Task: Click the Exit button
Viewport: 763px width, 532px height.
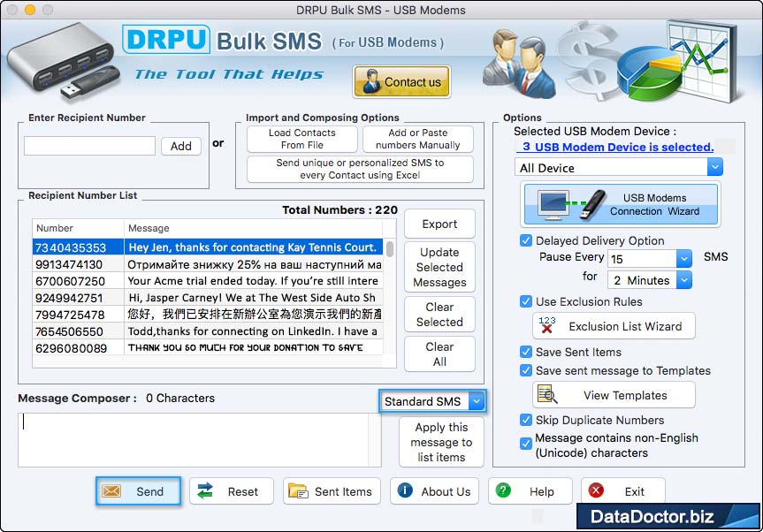Action: [x=622, y=490]
